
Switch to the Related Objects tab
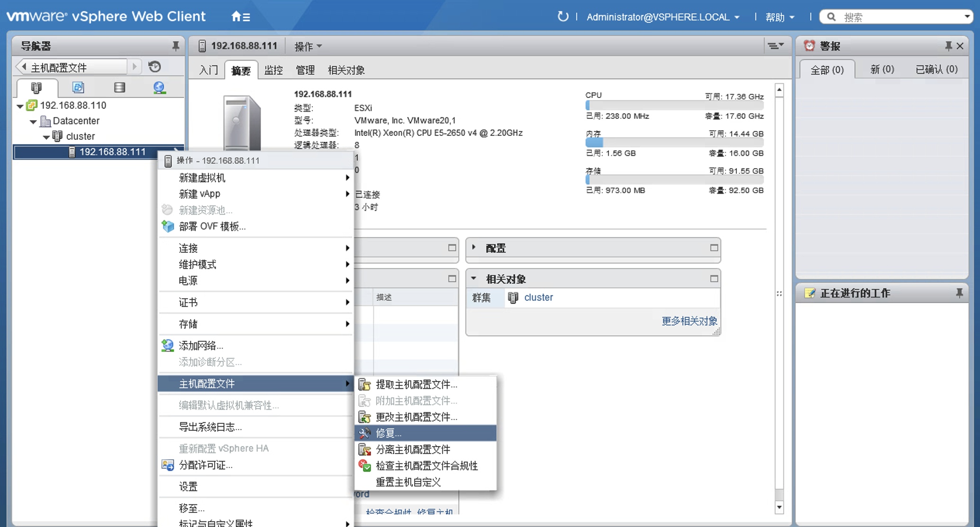346,70
